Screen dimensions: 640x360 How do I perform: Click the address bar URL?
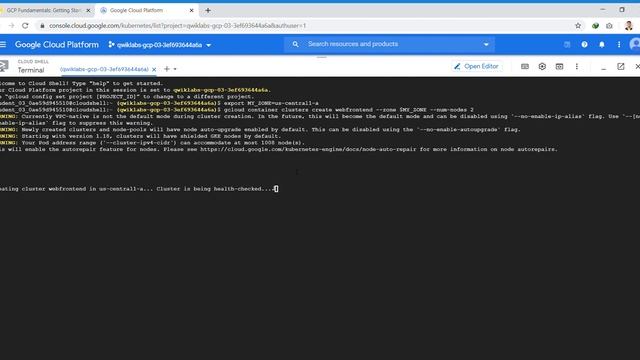pyautogui.click(x=178, y=26)
